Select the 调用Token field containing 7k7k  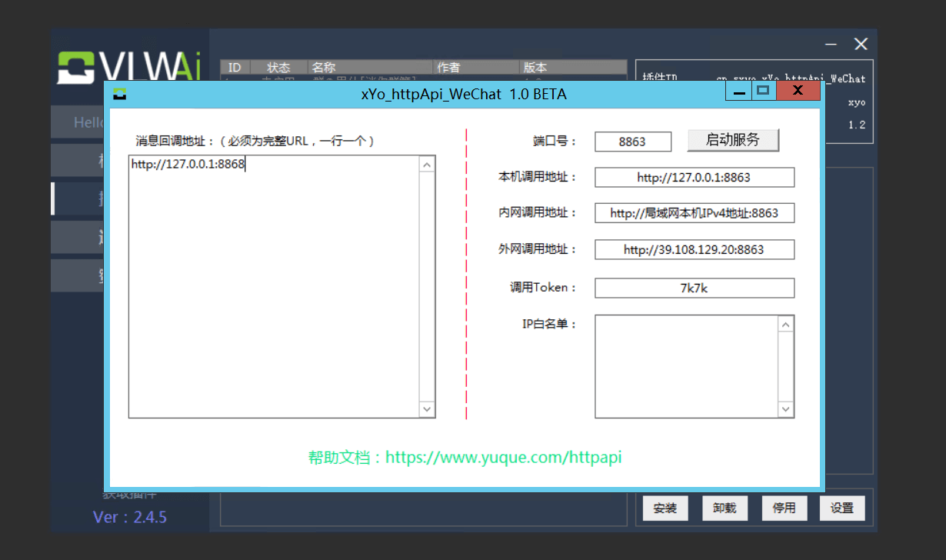[x=693, y=288]
